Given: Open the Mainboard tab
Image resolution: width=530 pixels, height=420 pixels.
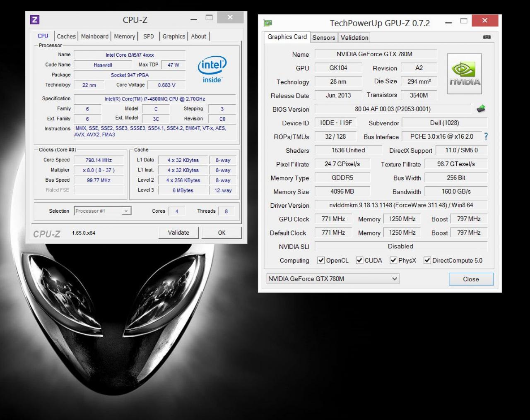Looking at the screenshot, I should coord(94,36).
